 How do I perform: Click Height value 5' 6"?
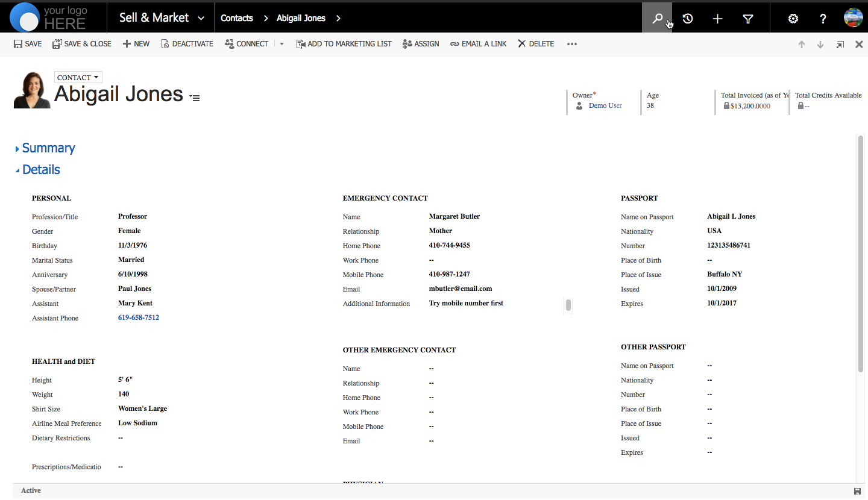[x=125, y=380]
